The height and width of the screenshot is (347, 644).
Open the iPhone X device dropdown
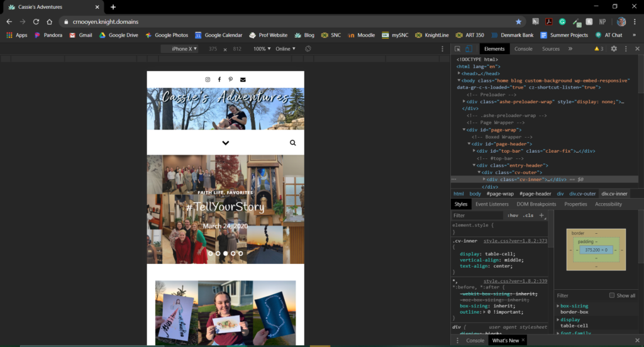(x=184, y=48)
